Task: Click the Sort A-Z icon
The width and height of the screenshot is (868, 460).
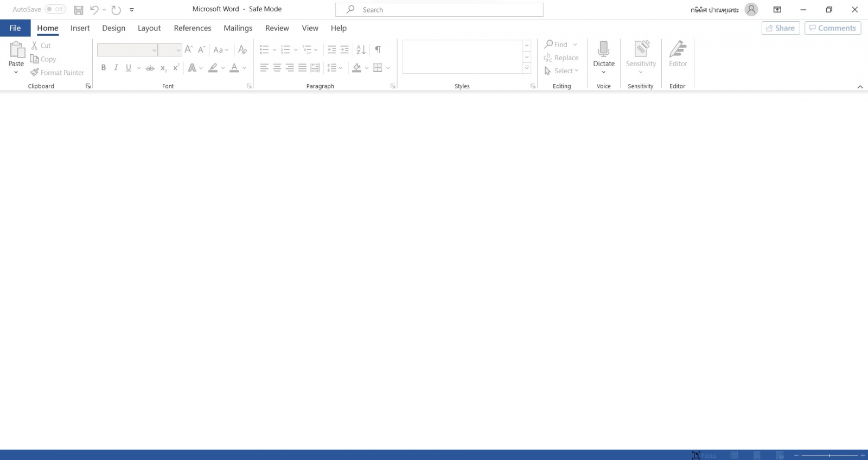Action: click(x=361, y=50)
